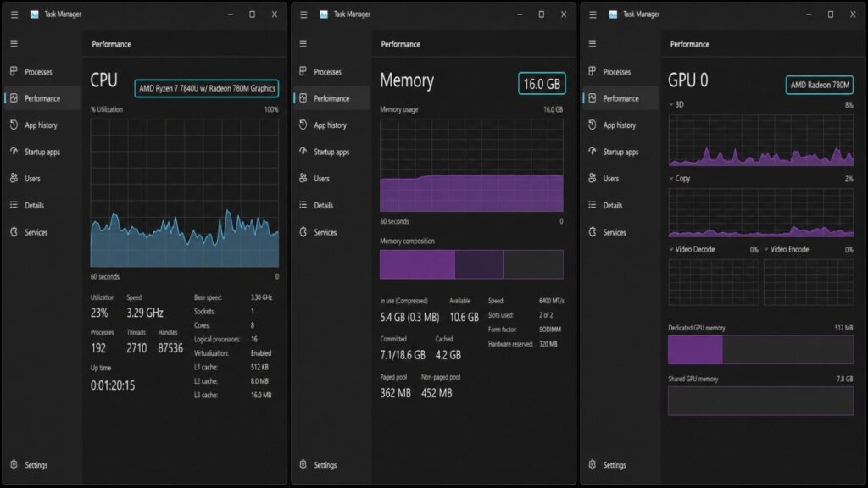Click the Services icon in the CPU window
This screenshot has width=868, height=488.
[x=14, y=232]
